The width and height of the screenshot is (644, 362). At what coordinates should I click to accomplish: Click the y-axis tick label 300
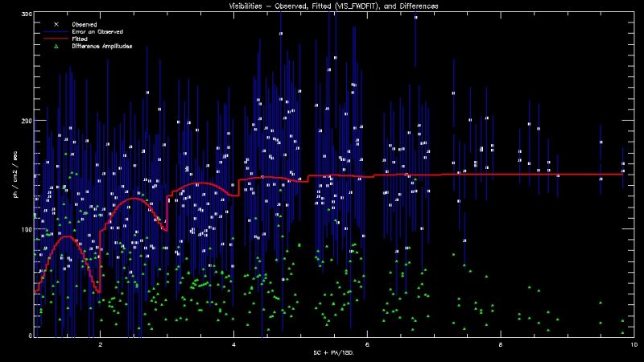click(x=27, y=15)
